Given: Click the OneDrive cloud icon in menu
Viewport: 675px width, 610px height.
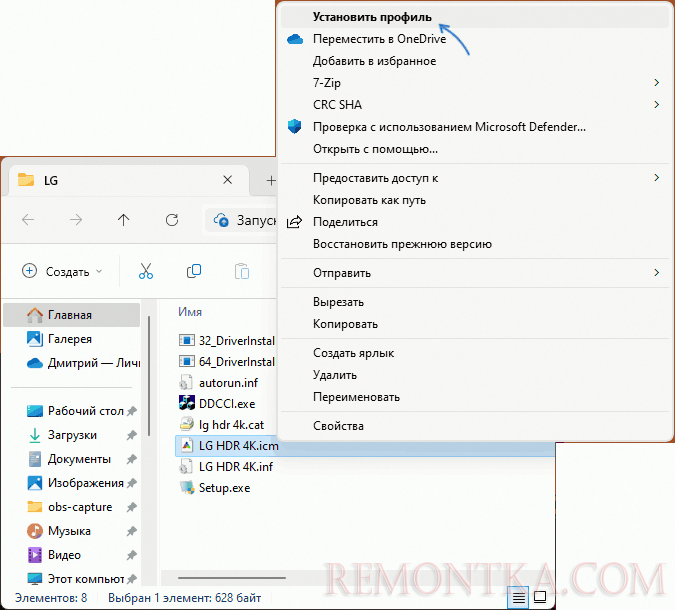Looking at the screenshot, I should [295, 39].
